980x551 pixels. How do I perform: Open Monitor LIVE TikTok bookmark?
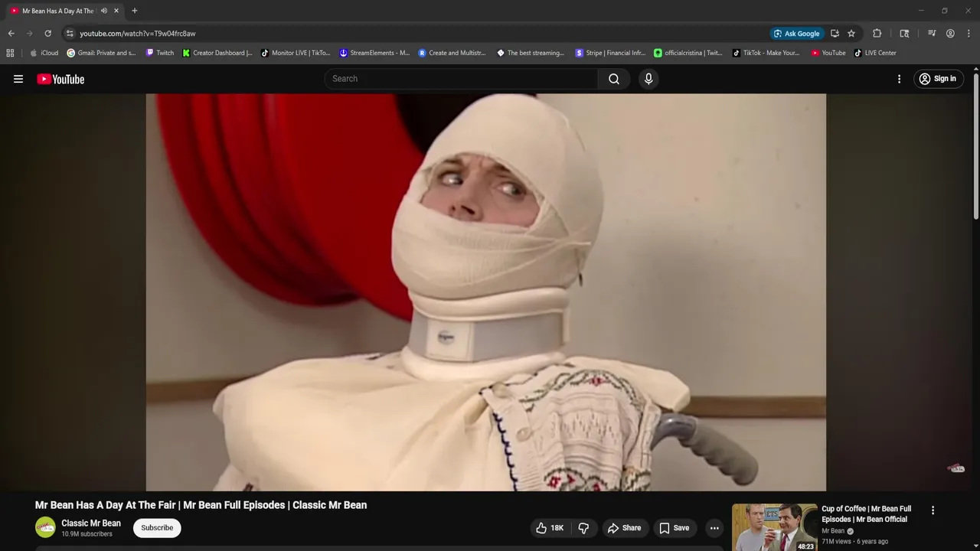[296, 53]
